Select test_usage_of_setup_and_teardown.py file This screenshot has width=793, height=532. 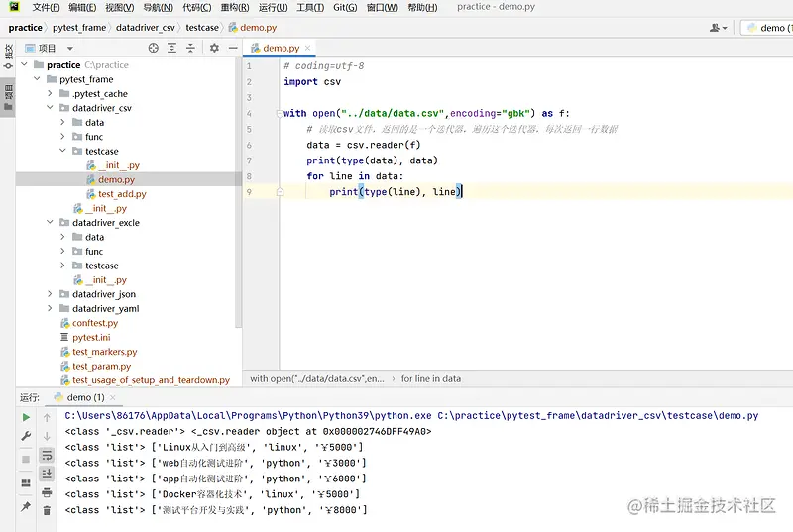pos(151,379)
